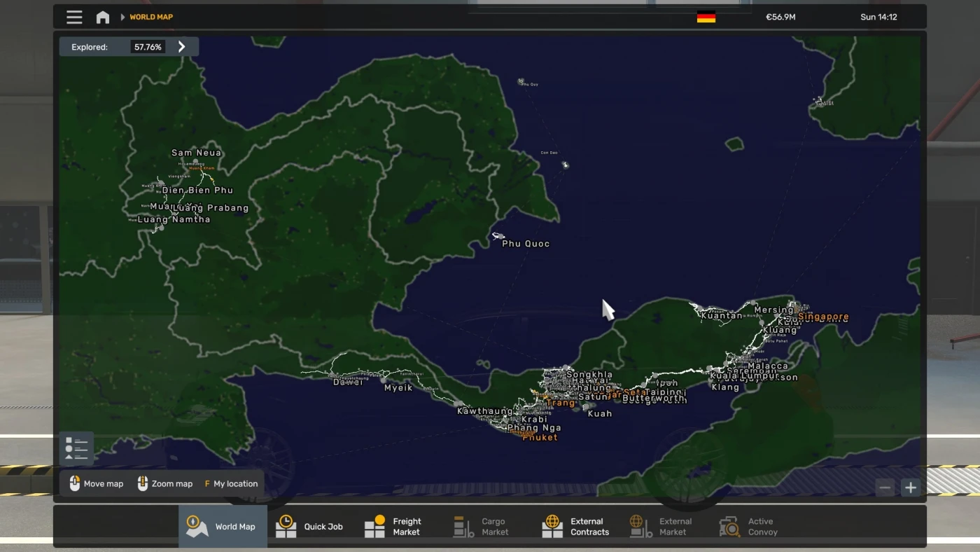The image size is (980, 552).
Task: Expand the Explored percentage details arrow
Action: tap(182, 46)
